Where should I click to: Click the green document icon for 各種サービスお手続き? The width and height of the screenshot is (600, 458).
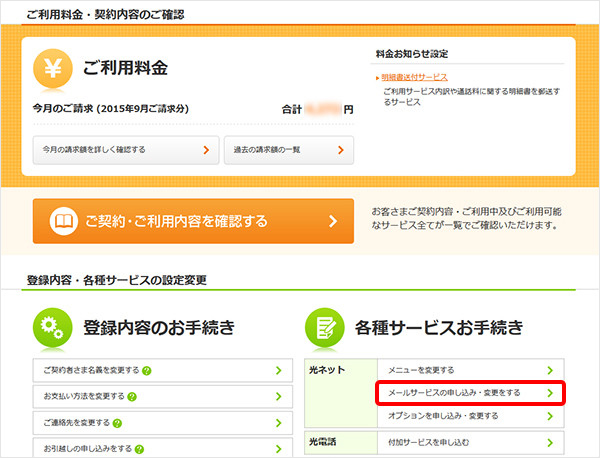[324, 328]
